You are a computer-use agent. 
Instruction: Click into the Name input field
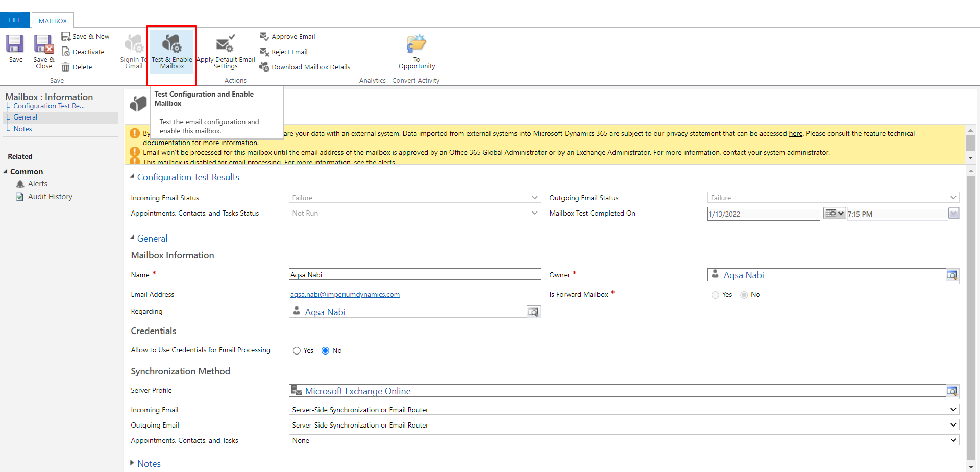click(x=414, y=275)
